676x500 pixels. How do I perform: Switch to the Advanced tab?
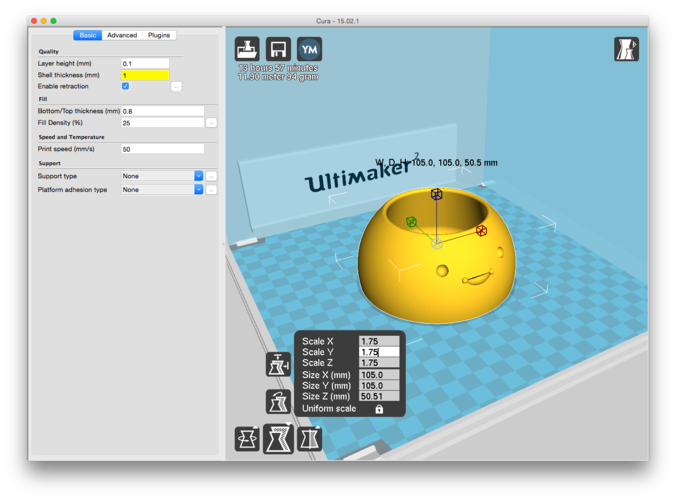tap(122, 35)
